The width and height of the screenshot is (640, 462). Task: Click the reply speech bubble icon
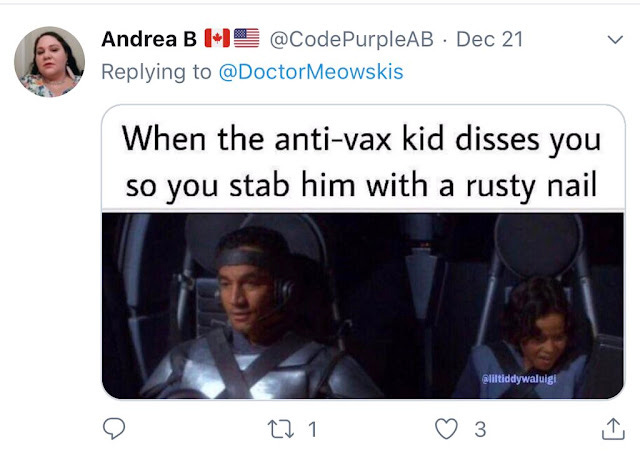click(114, 428)
